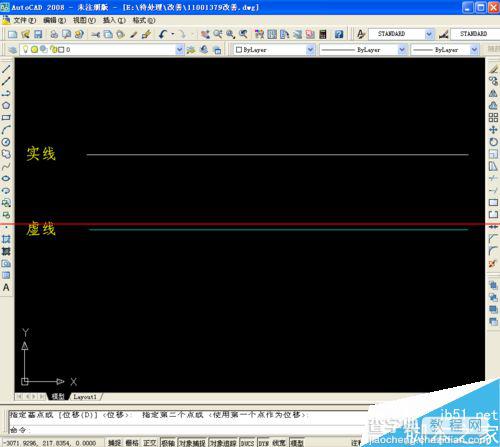Open the text style STANDARD dropdown
The image size is (500, 447).
pos(401,34)
